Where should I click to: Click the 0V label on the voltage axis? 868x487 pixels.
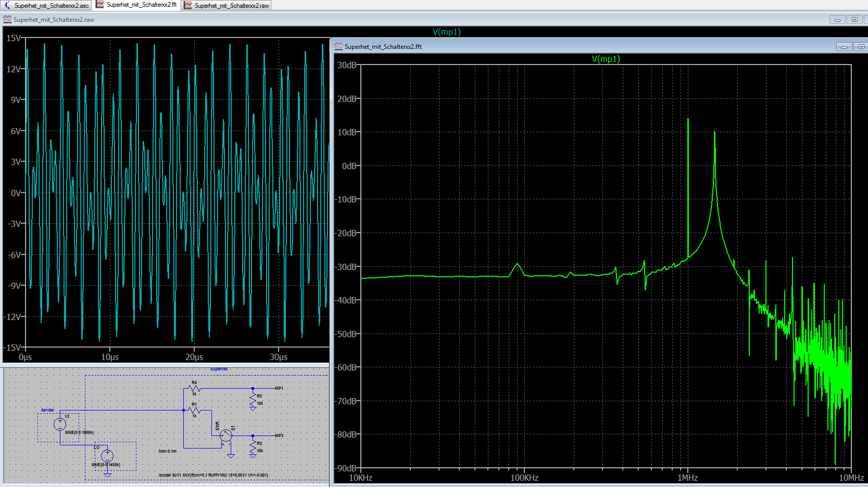point(16,193)
